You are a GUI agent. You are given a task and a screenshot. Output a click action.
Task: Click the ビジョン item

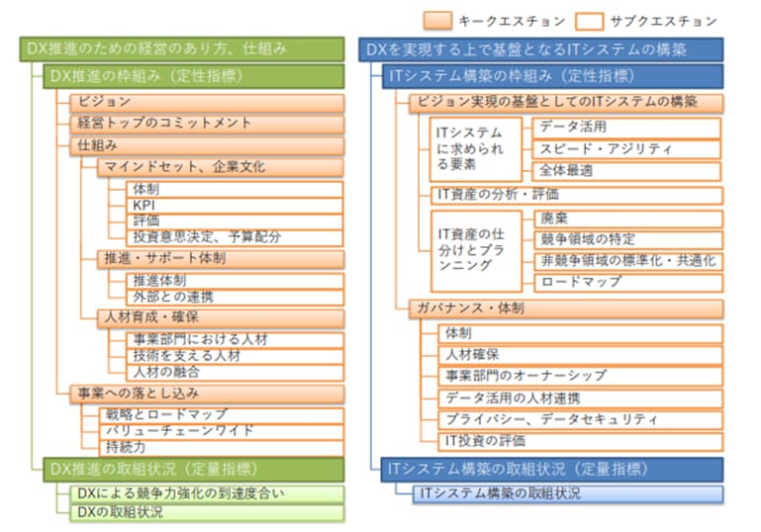tap(206, 102)
